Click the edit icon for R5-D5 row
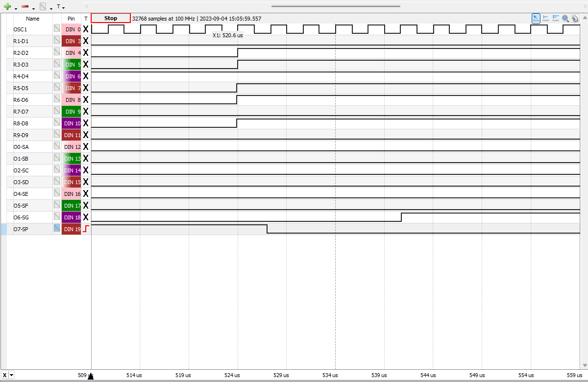Image resolution: width=588 pixels, height=382 pixels. (x=57, y=88)
